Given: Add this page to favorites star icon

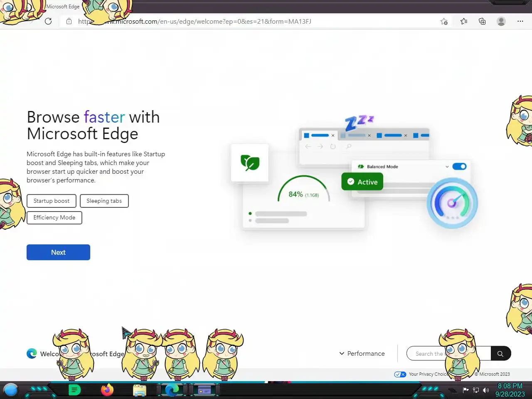Looking at the screenshot, I should click(x=444, y=21).
